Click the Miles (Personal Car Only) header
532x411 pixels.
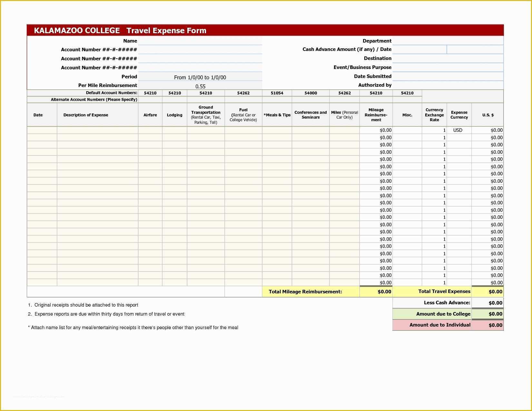(344, 115)
